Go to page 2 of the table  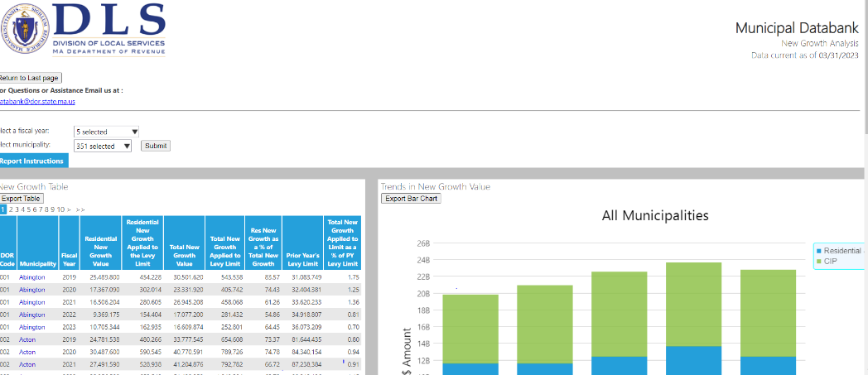pos(11,210)
